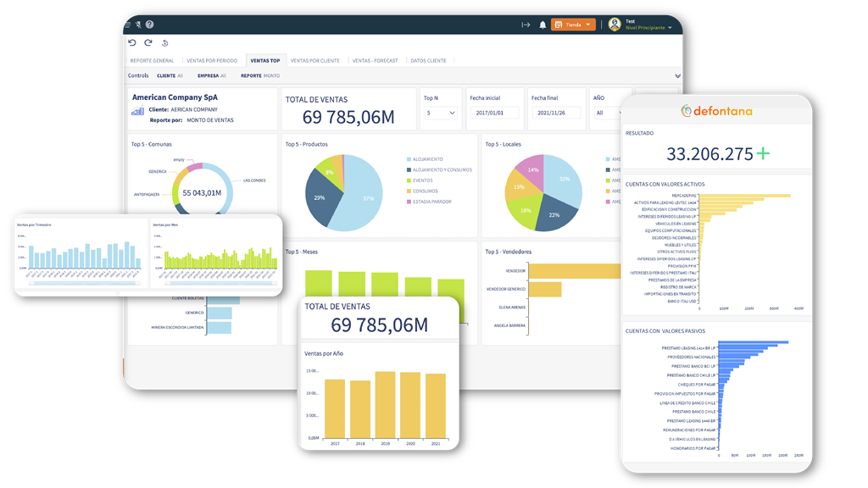The width and height of the screenshot is (868, 488).
Task: Click the REPORTE Monto filter control
Action: coord(260,75)
